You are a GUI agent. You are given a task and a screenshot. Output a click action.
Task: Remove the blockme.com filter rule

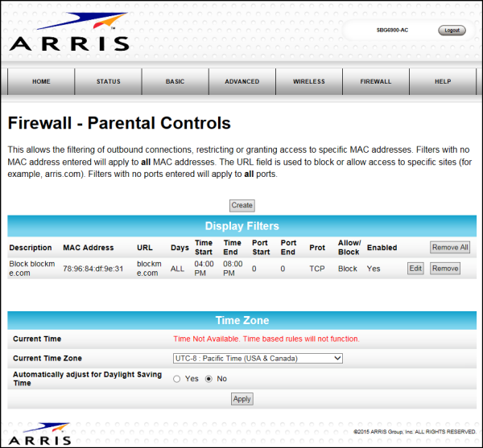point(444,269)
